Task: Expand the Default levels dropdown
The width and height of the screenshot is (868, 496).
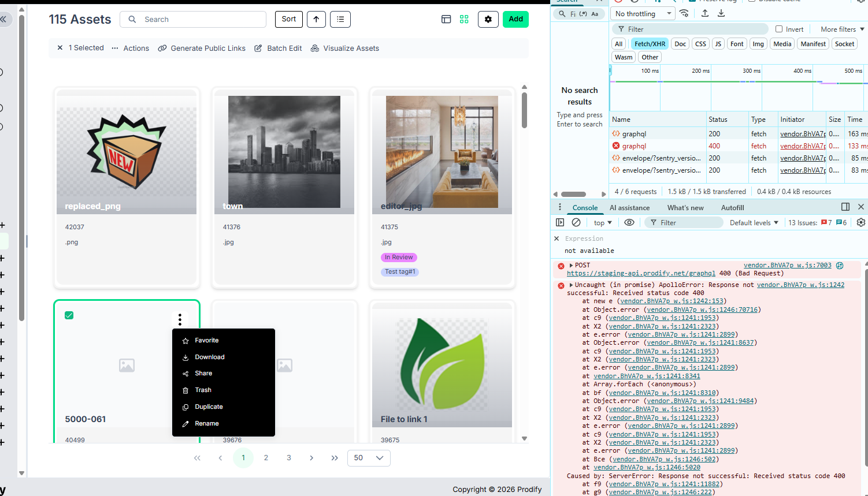Action: pos(754,222)
